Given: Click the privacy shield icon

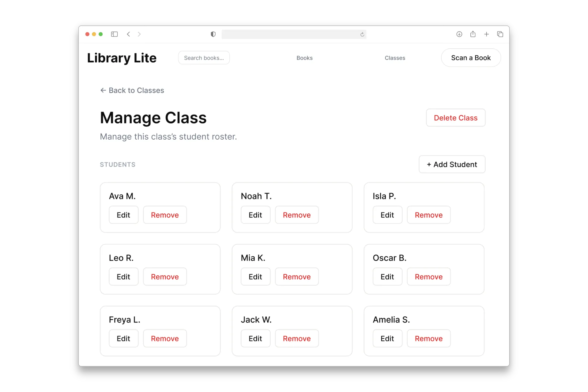Looking at the screenshot, I should coord(213,34).
